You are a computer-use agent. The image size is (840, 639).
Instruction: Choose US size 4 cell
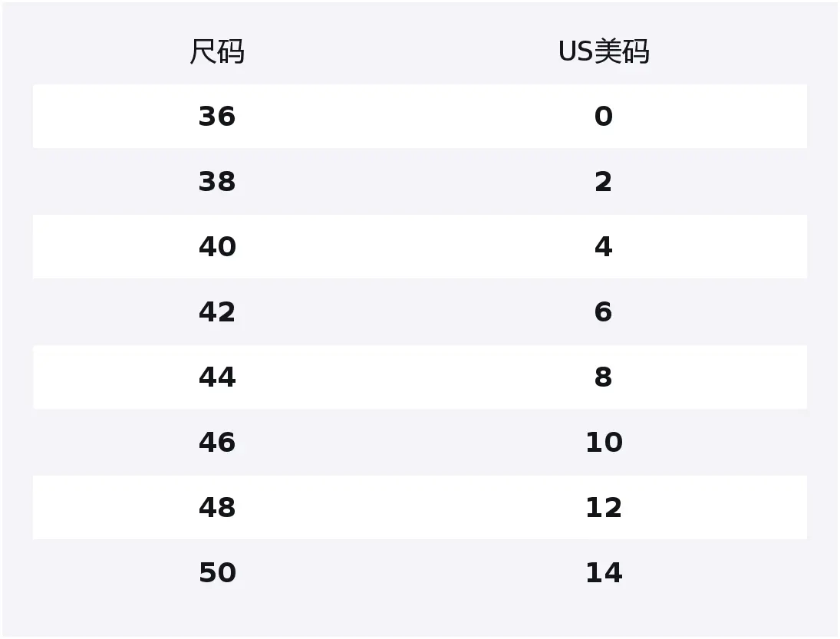coord(604,247)
